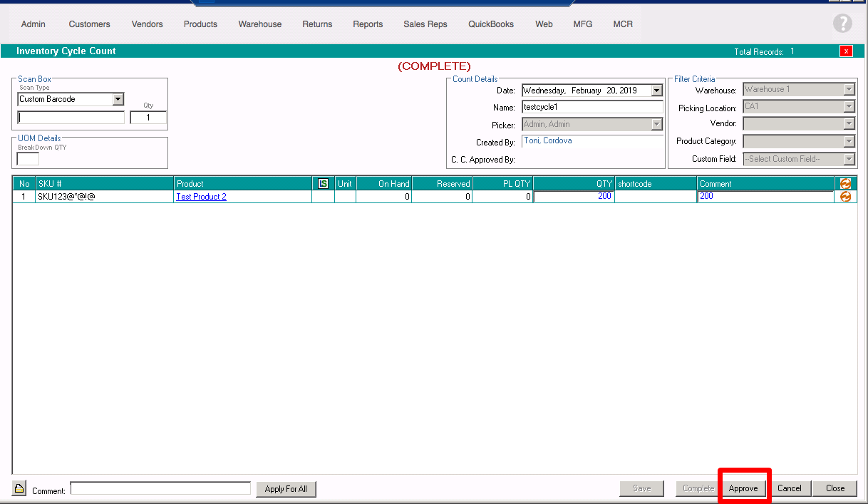Close the Inventory Cycle Count panel
Image resolution: width=868 pixels, height=504 pixels.
coord(846,51)
